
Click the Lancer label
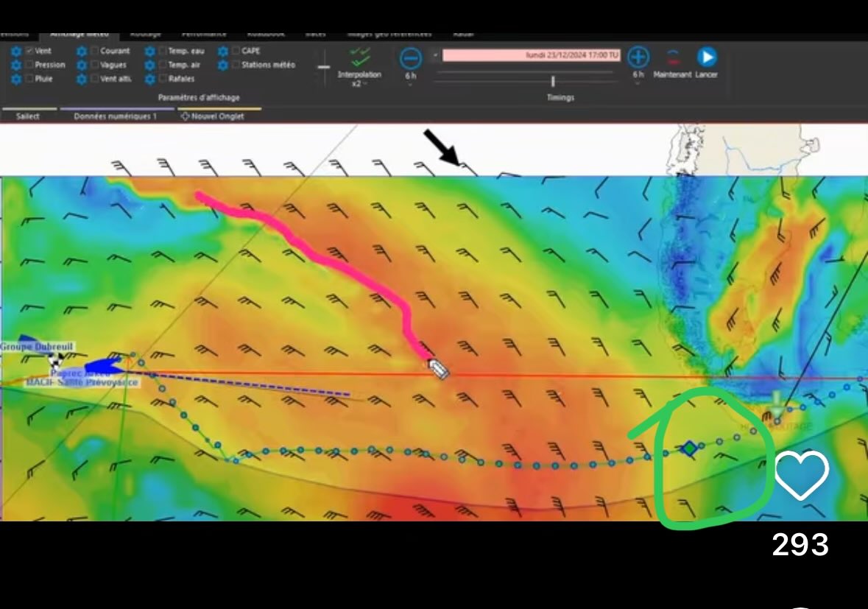click(x=706, y=74)
